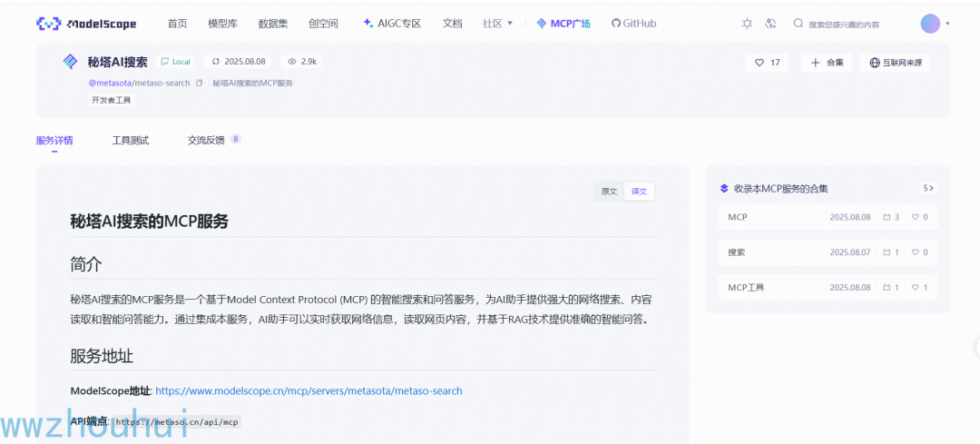The height and width of the screenshot is (444, 980).
Task: Switch document view to 译文
Action: click(x=640, y=192)
